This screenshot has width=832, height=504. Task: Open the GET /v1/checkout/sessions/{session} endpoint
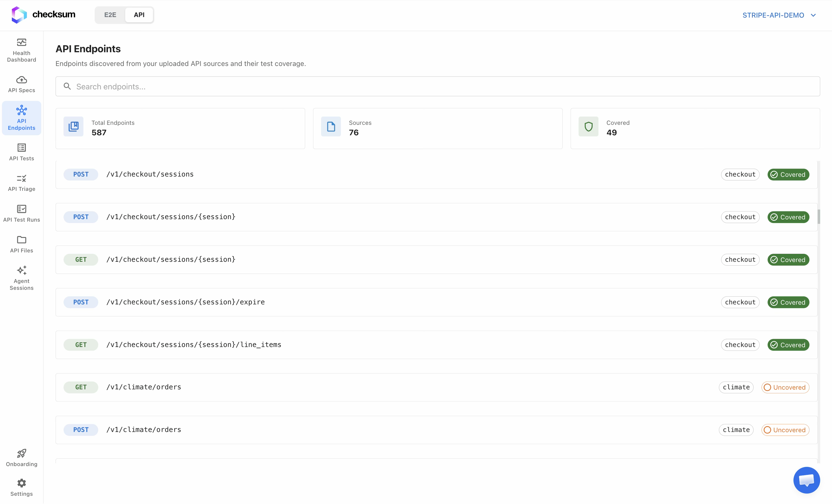pos(436,259)
